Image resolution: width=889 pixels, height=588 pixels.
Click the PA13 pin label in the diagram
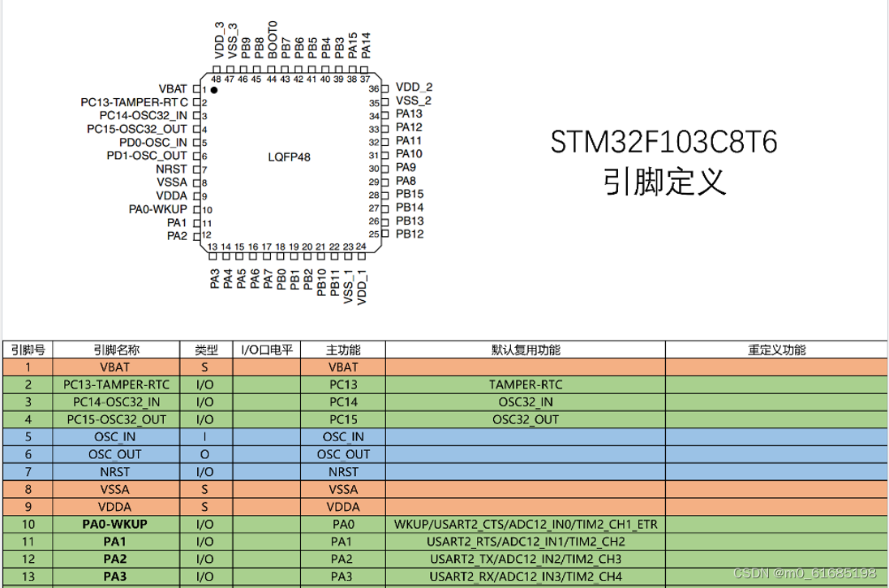click(x=409, y=114)
